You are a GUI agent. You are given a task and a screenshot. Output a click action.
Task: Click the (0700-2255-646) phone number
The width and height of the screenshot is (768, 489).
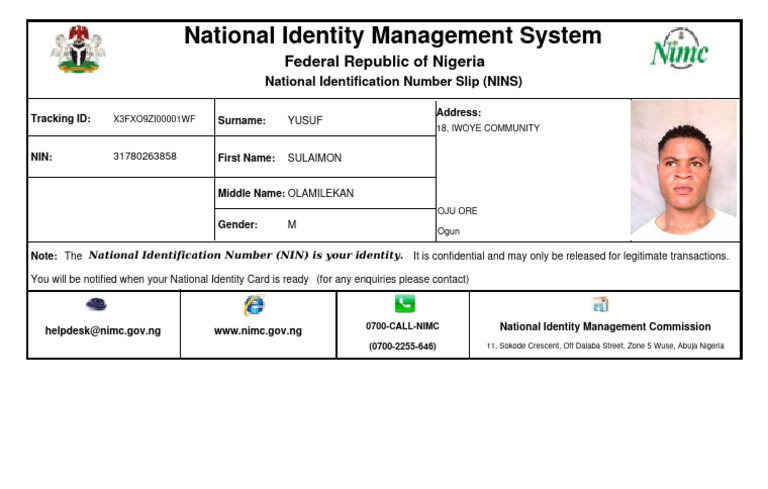pyautogui.click(x=403, y=346)
